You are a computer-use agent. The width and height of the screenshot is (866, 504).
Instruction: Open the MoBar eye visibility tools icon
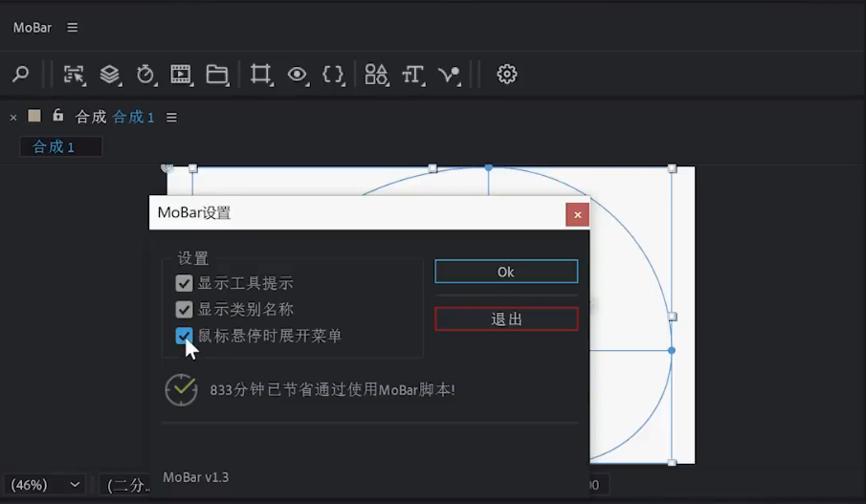pos(298,75)
